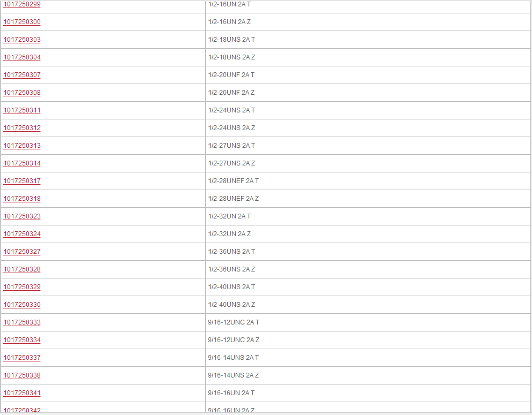Open product 1017250337
Image resolution: width=532 pixels, height=415 pixels.
click(x=22, y=358)
